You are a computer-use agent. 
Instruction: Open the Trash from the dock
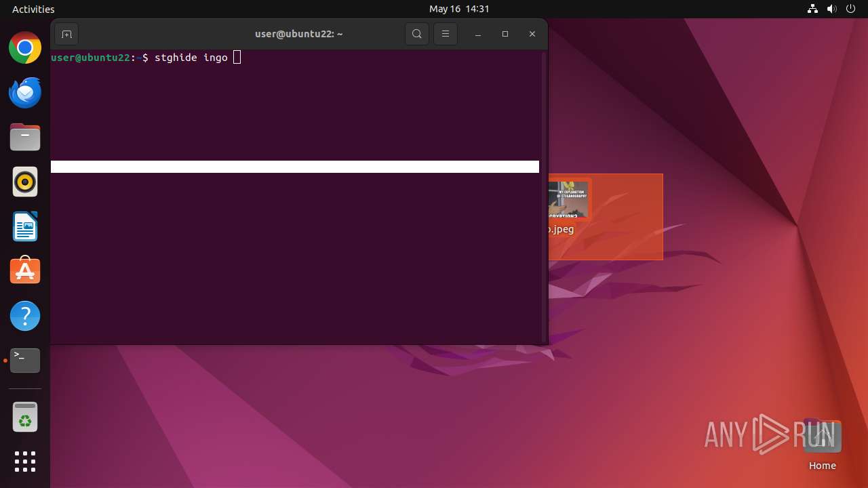(25, 417)
